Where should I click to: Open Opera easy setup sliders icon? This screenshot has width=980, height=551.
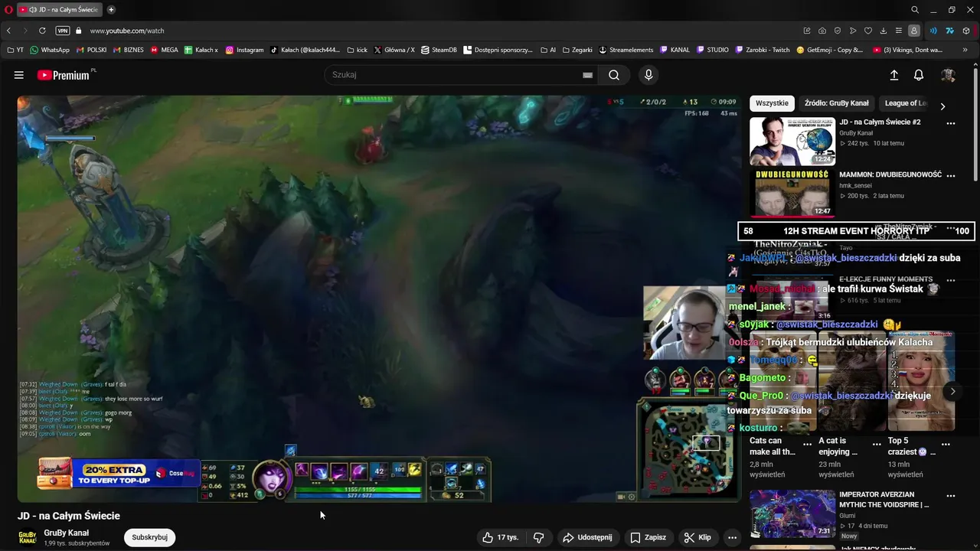(x=899, y=31)
